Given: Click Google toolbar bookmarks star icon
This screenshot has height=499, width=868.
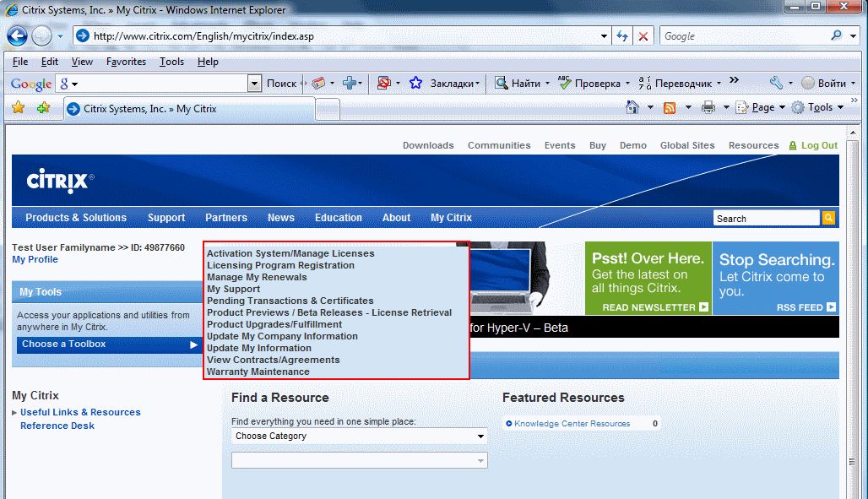Looking at the screenshot, I should [415, 83].
